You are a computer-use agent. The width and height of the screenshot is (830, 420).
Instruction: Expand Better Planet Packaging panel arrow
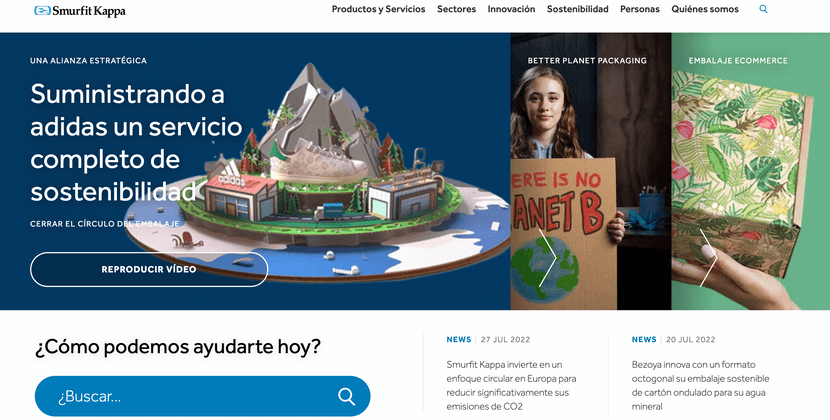click(547, 258)
